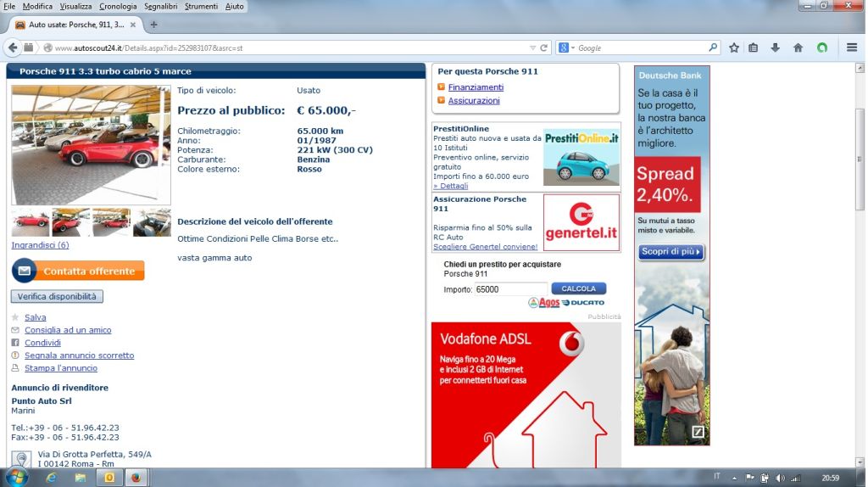Open the downloads arrow icon

[775, 48]
